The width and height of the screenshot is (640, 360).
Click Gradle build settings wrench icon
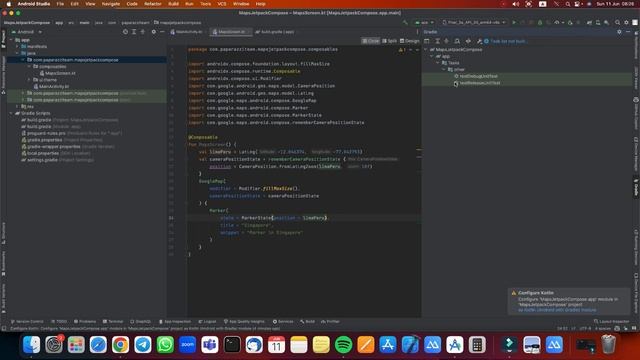pos(479,41)
